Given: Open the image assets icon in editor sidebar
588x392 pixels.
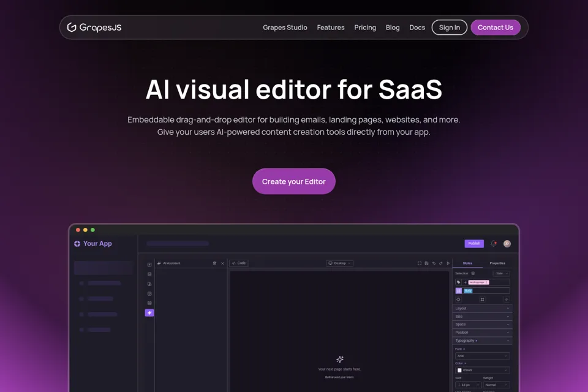Looking at the screenshot, I should click(149, 294).
